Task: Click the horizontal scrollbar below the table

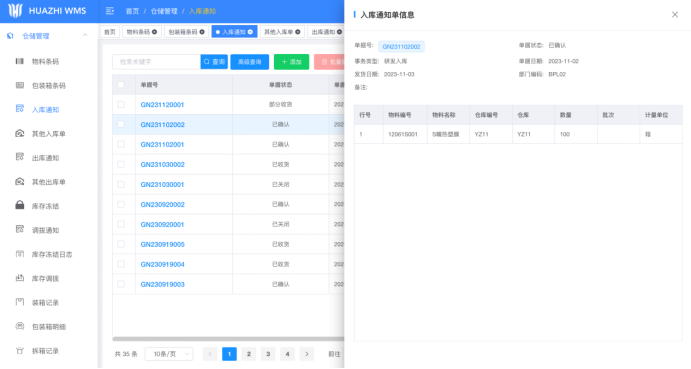Action: click(228, 339)
